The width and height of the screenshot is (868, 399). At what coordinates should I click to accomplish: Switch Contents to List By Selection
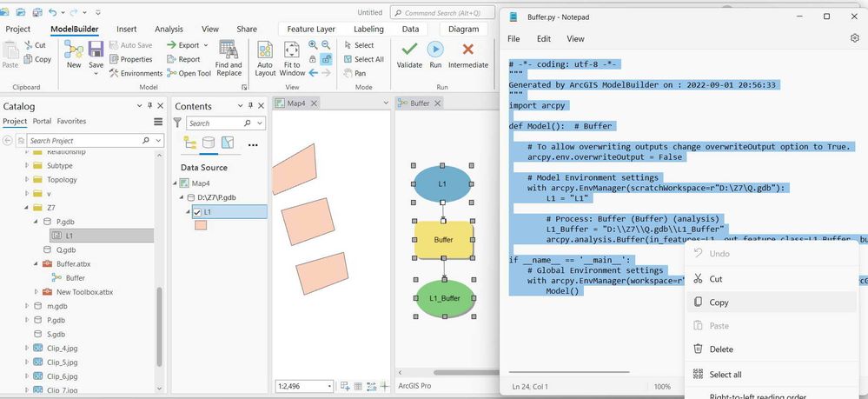click(x=228, y=143)
